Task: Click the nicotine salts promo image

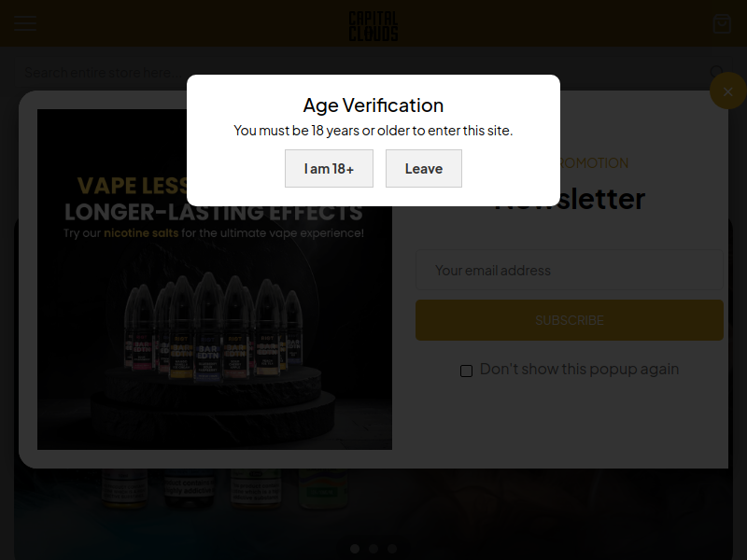Action: [x=215, y=279]
